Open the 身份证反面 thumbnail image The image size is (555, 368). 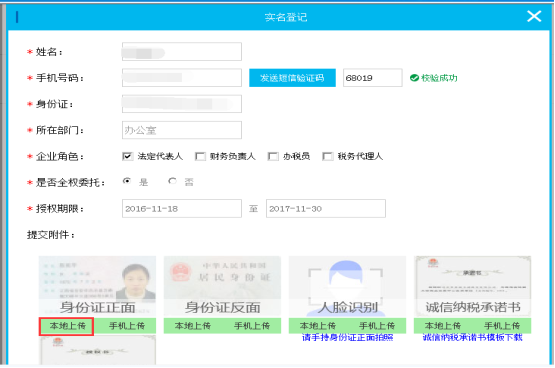222,287
